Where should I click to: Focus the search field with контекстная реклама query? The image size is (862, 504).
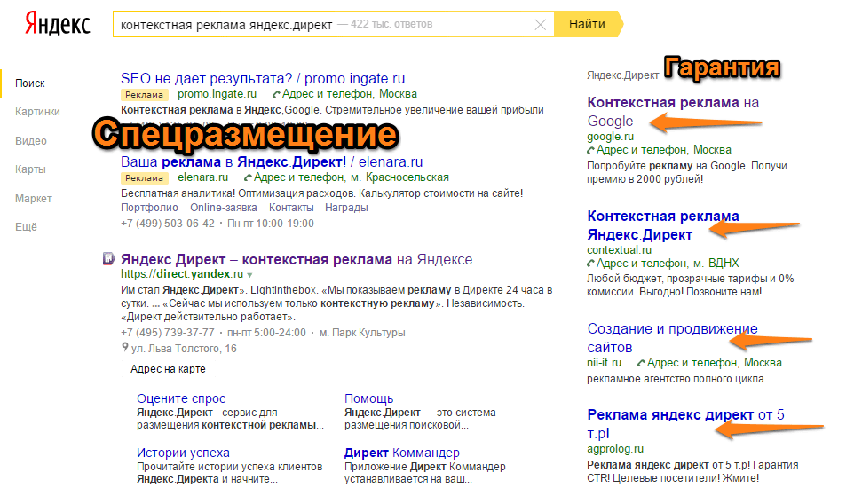pos(333,24)
